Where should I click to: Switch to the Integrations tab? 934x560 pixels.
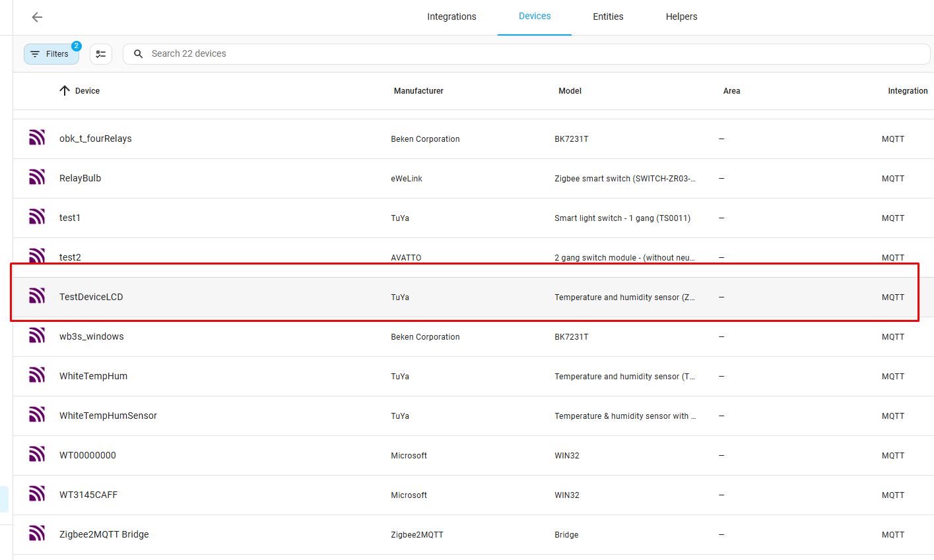(x=451, y=17)
